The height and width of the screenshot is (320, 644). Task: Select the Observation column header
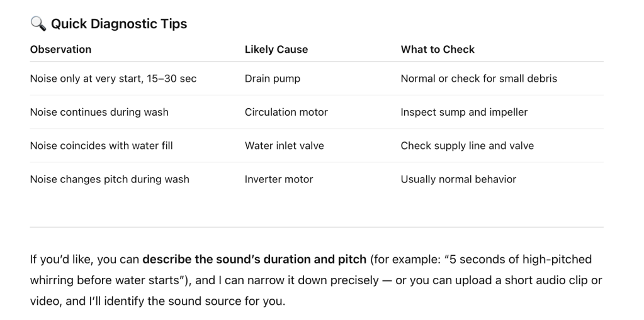point(60,49)
